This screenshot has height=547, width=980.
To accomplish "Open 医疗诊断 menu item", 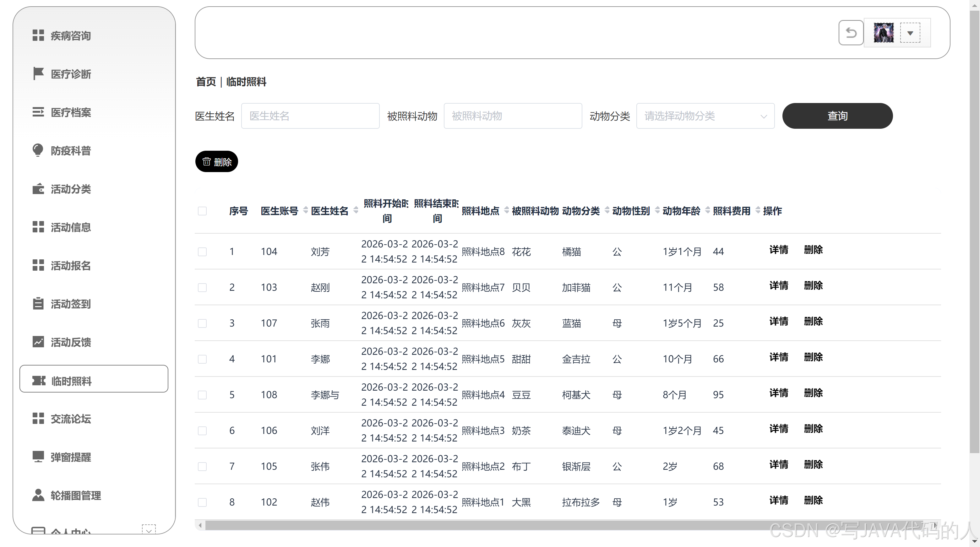I will pos(94,74).
